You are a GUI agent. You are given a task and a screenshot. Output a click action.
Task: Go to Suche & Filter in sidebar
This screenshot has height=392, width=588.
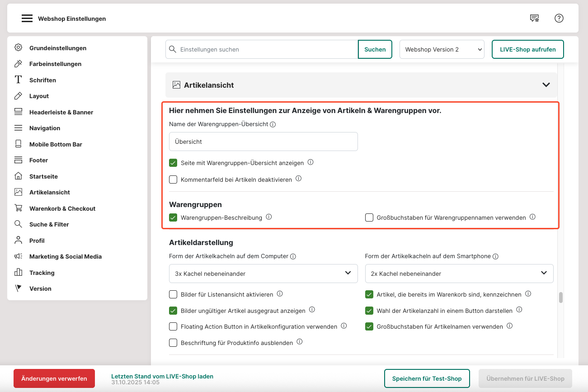coord(49,224)
